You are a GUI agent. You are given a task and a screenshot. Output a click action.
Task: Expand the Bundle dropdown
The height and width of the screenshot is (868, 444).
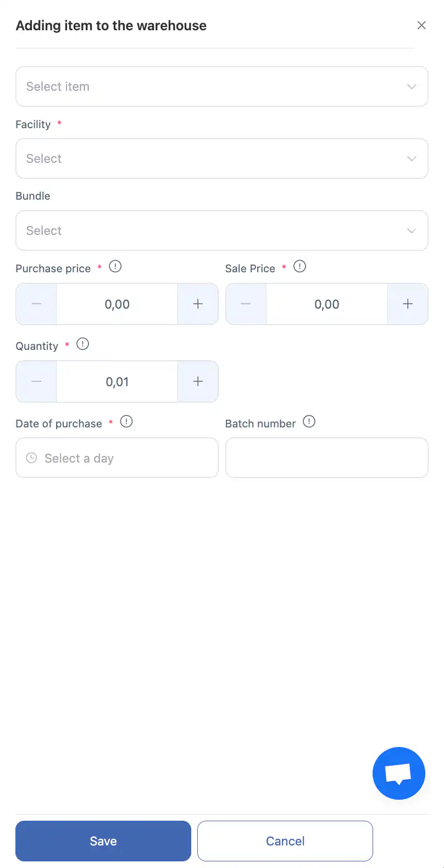(221, 230)
